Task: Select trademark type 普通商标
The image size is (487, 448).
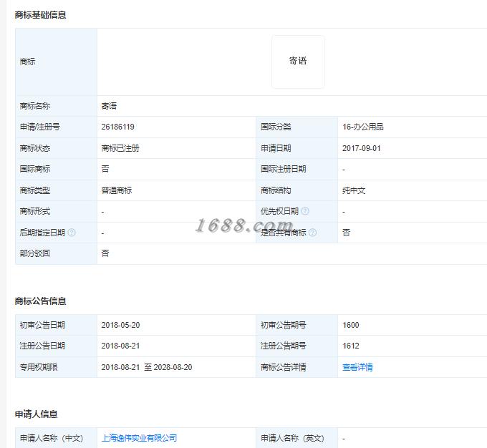Action: (117, 190)
